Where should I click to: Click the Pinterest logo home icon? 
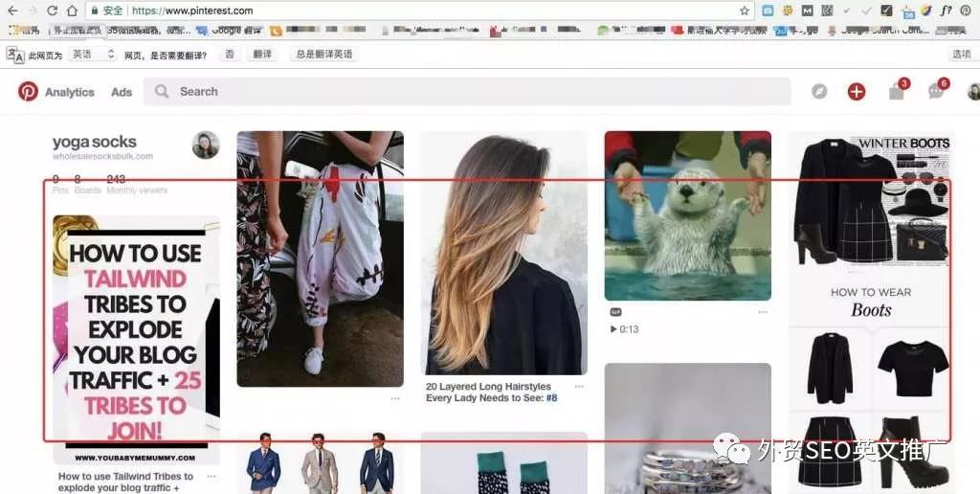[28, 92]
